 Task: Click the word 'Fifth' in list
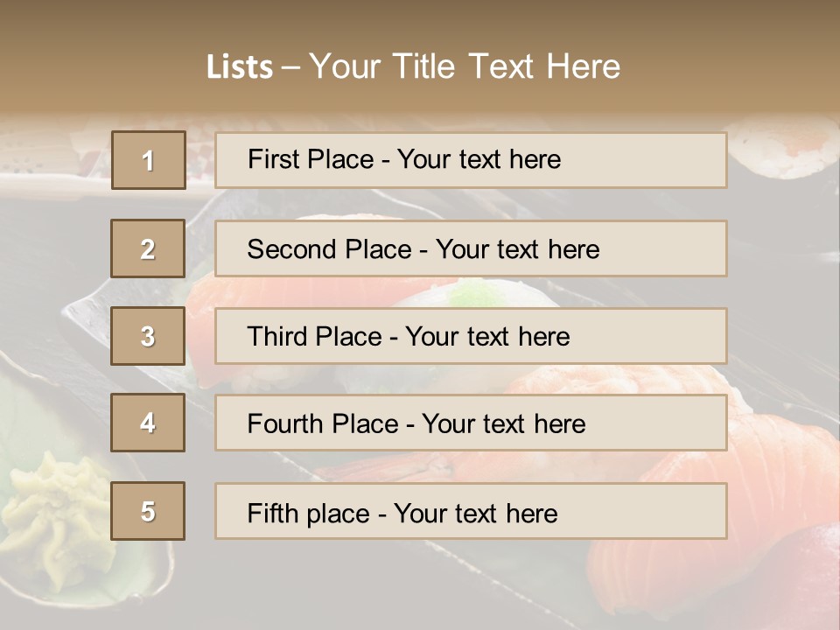[274, 513]
